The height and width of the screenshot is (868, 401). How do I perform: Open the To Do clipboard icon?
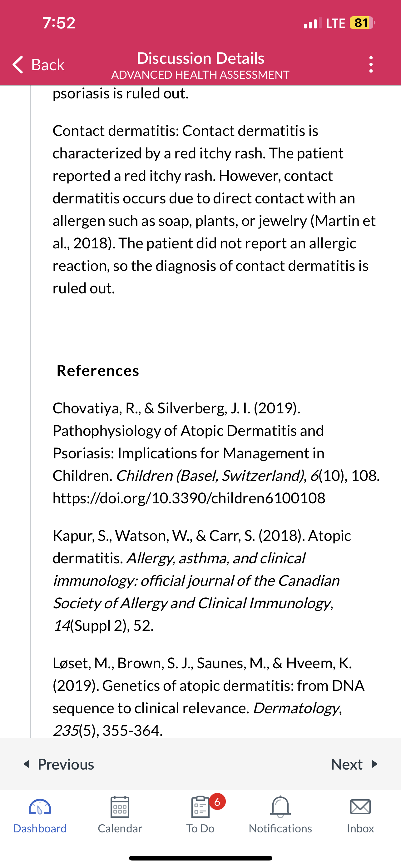point(200,807)
